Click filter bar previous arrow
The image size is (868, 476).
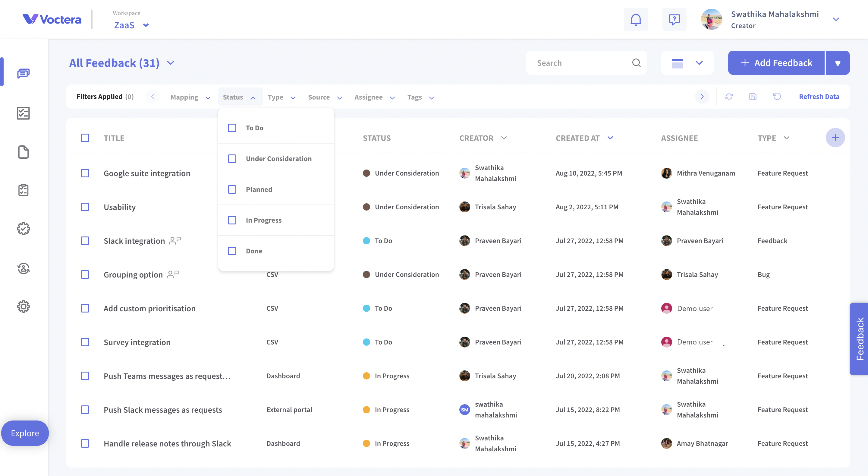153,97
